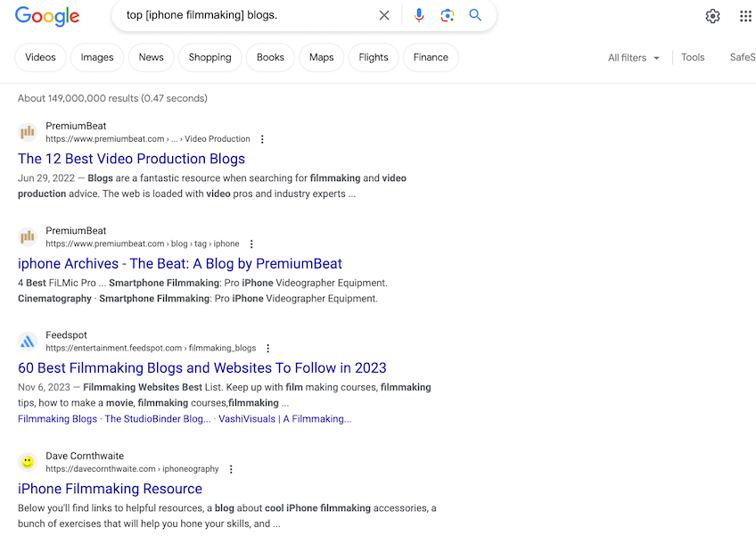
Task: Switch to News results
Action: point(151,57)
